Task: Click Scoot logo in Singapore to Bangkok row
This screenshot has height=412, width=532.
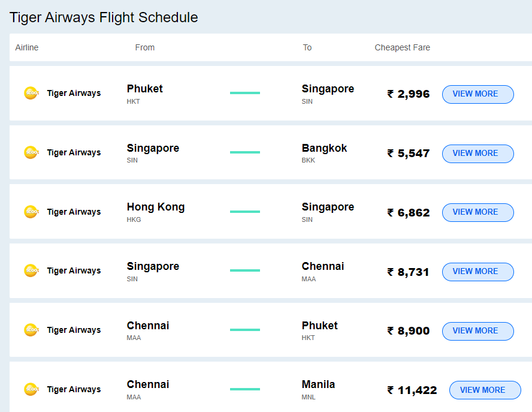Action: (x=31, y=152)
